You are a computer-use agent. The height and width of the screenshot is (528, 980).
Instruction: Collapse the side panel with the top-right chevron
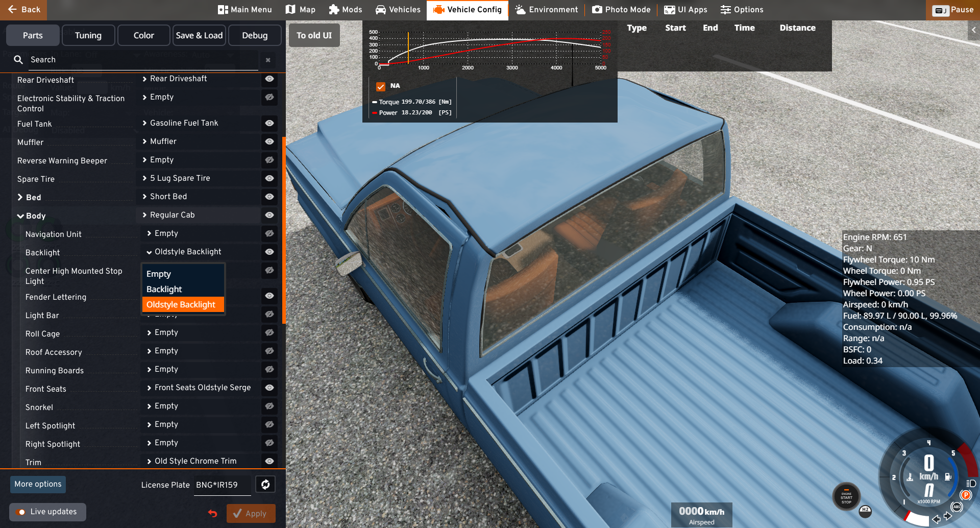coord(974,30)
